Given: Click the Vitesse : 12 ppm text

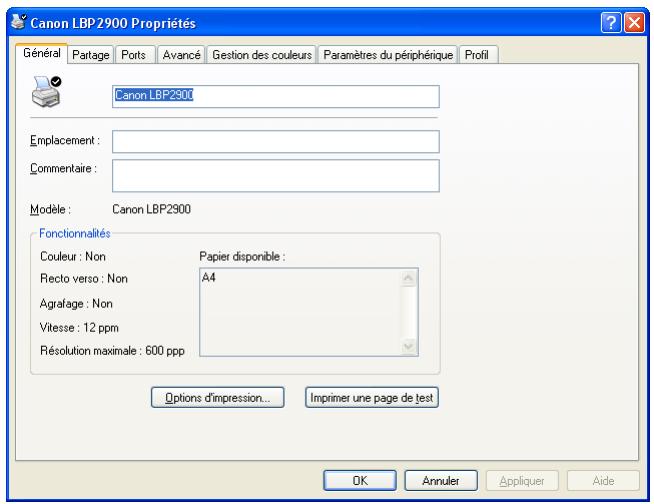Looking at the screenshot, I should tap(79, 328).
